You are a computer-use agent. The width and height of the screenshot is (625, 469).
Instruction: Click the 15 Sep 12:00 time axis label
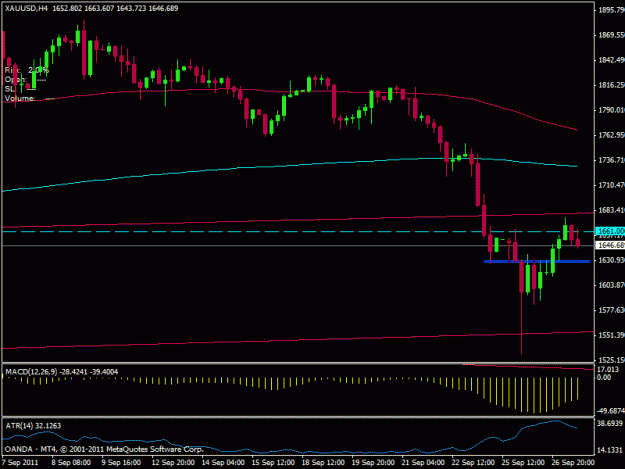pyautogui.click(x=273, y=463)
